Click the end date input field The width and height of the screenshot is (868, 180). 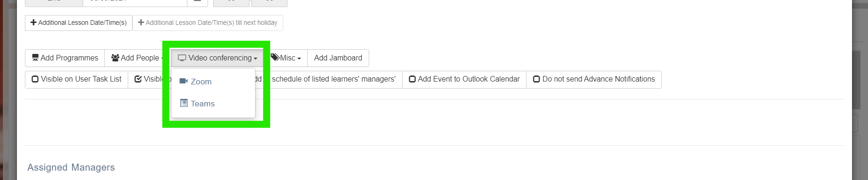pyautogui.click(x=135, y=2)
